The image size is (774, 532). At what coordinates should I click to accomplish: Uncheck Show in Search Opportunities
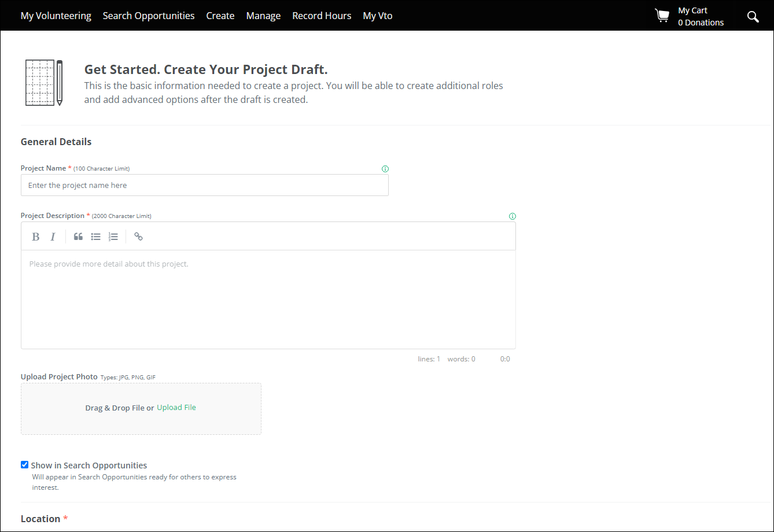(24, 465)
